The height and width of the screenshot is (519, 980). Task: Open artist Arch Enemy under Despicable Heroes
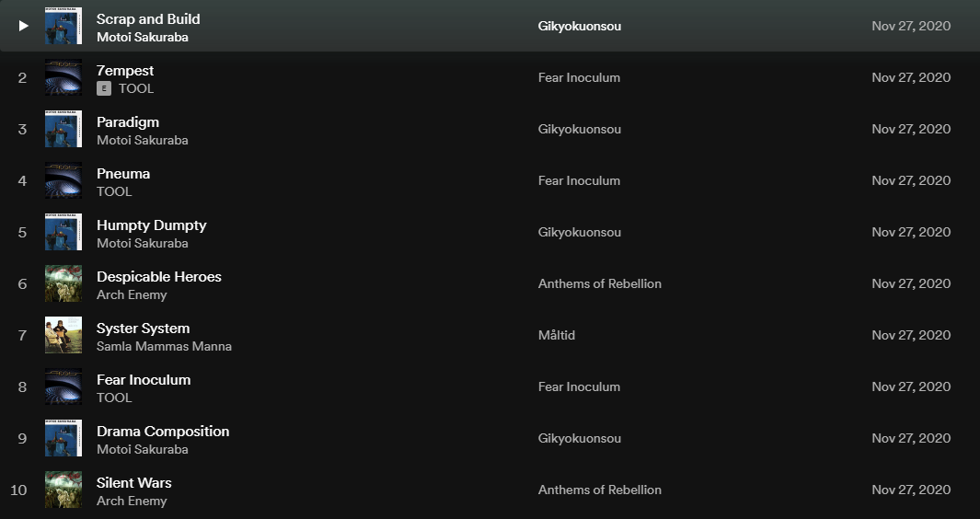tap(132, 294)
